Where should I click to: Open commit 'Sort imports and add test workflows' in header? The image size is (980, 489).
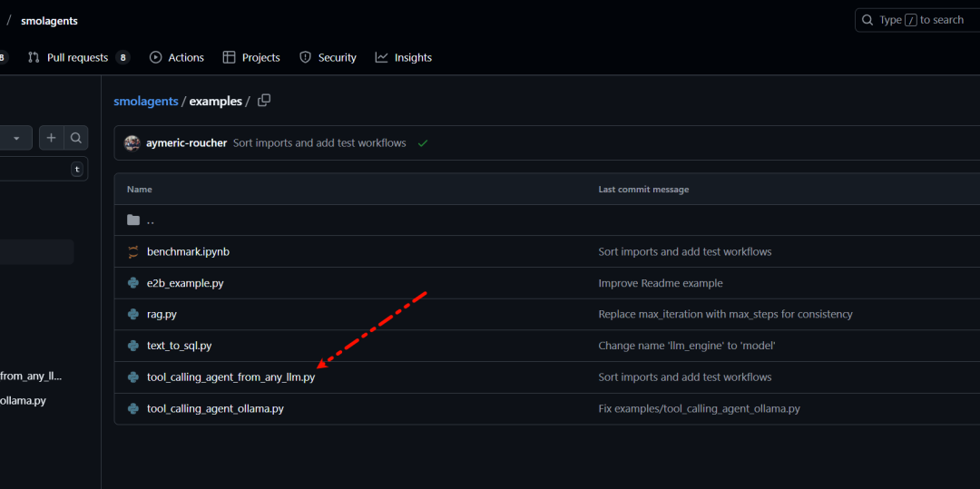319,143
